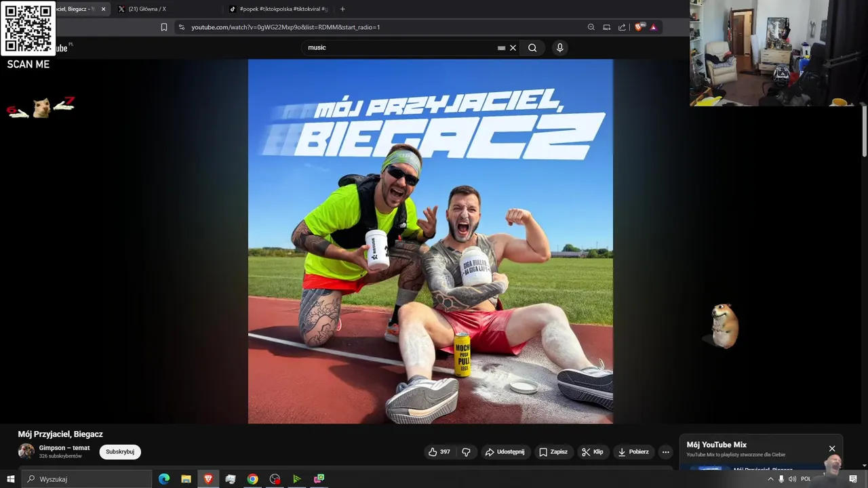868x488 pixels.
Task: Close the Mój YouTube Mix panel
Action: click(x=832, y=449)
